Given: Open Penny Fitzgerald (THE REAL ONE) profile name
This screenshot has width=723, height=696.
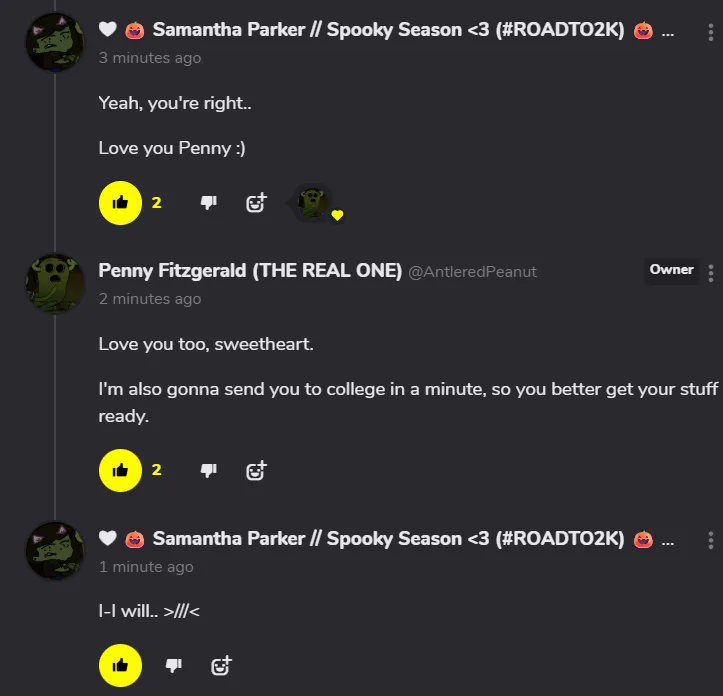Looking at the screenshot, I should click(250, 271).
